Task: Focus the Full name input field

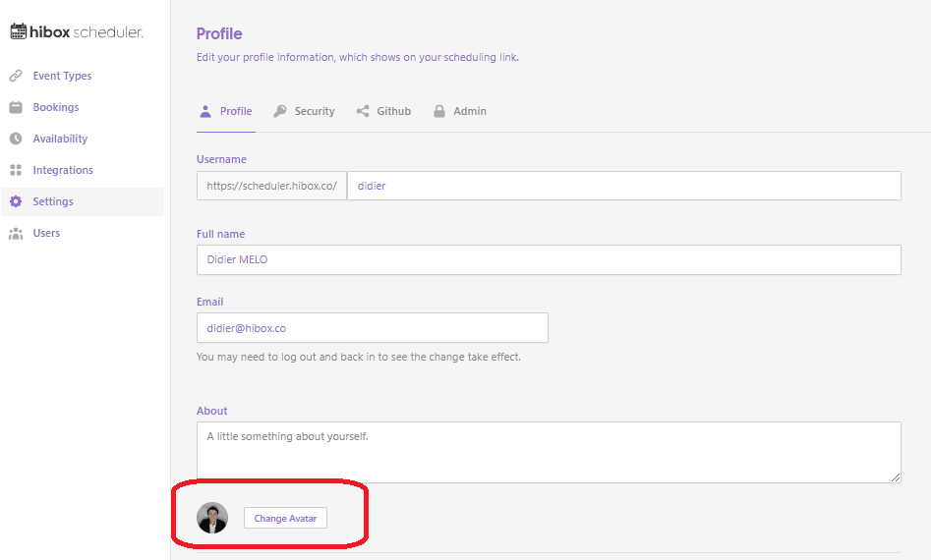Action: point(549,259)
